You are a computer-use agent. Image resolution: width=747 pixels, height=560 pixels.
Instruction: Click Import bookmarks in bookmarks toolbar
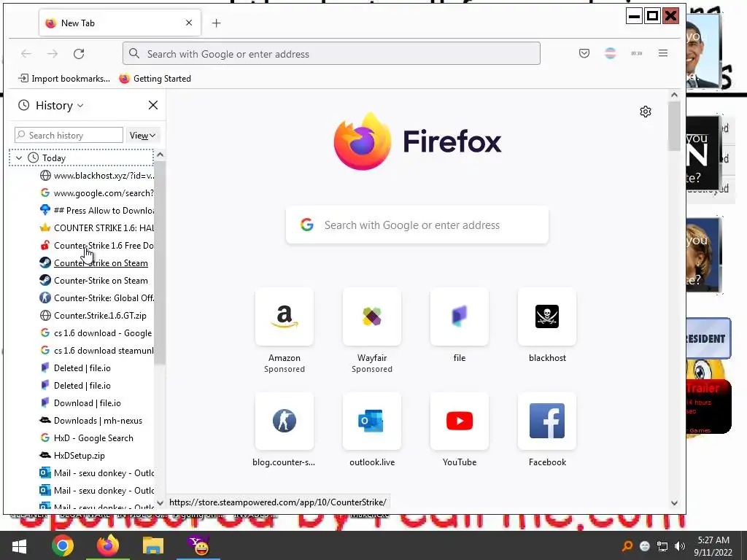[64, 79]
